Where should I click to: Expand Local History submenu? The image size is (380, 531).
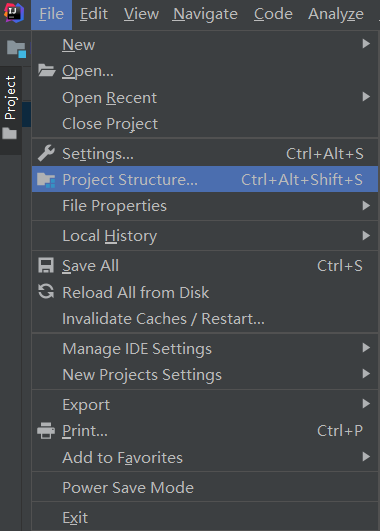coord(205,236)
